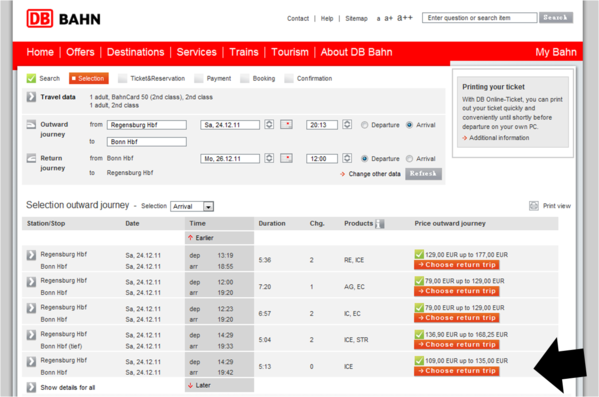This screenshot has height=397, width=599.
Task: Set the largest font size 'a++'
Action: tap(405, 18)
